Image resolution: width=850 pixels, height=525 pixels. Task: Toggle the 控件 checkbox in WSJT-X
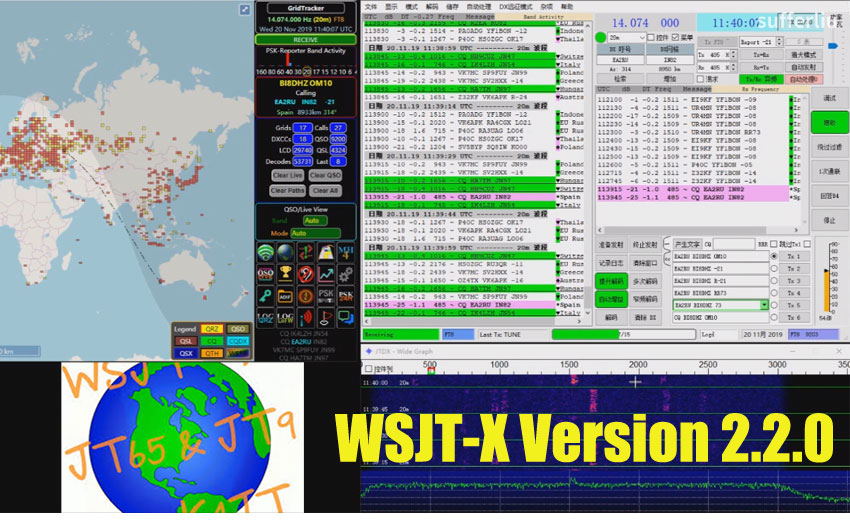651,37
